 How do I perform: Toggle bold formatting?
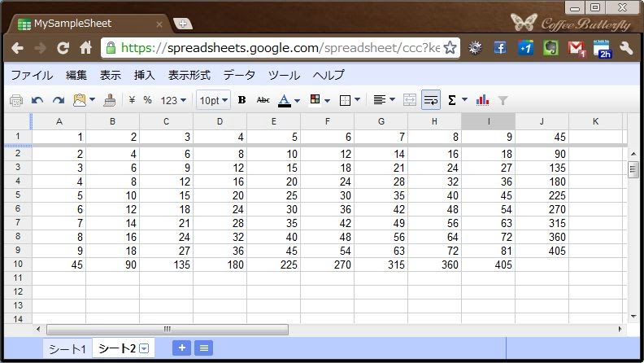(241, 100)
